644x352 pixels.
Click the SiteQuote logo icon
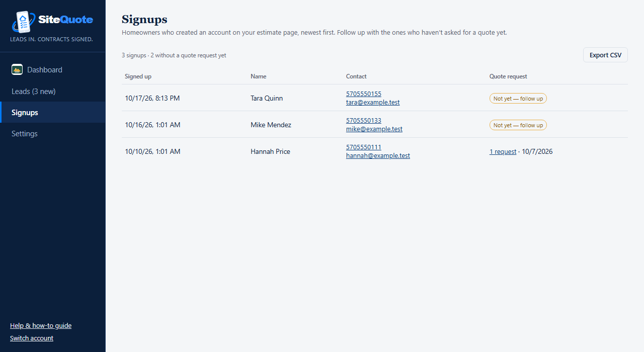[23, 22]
